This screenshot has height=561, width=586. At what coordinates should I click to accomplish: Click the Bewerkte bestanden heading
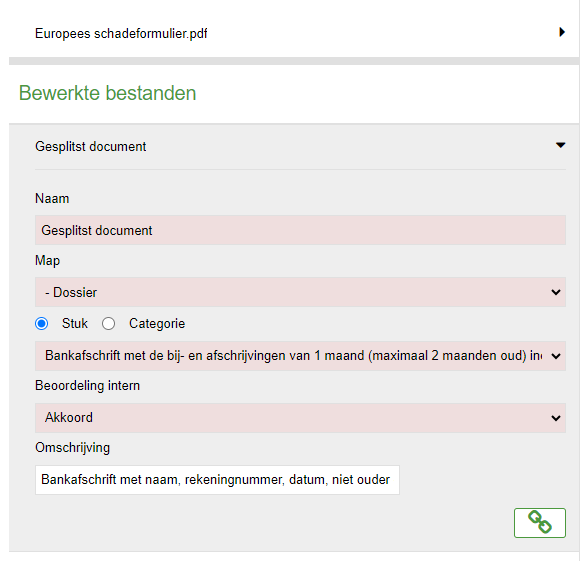[108, 93]
